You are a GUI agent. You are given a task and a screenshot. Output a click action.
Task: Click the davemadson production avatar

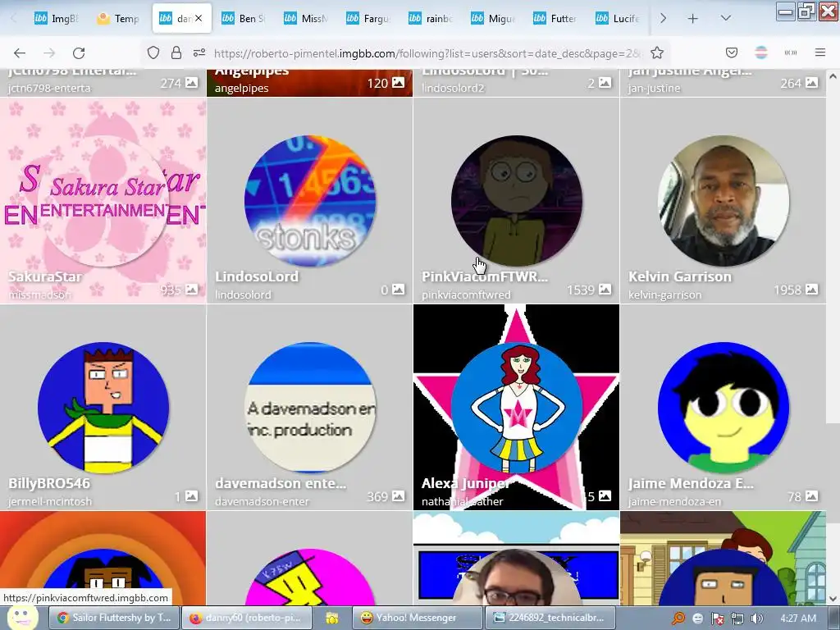pos(310,408)
